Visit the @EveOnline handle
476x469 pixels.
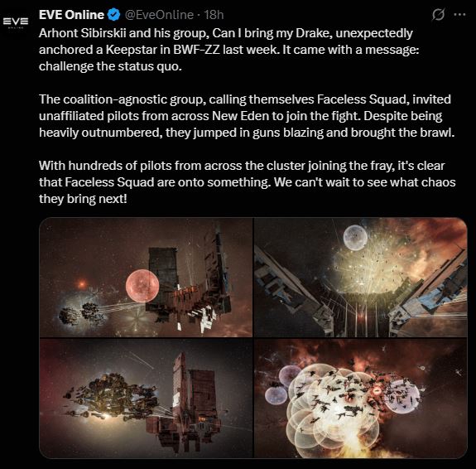[159, 15]
